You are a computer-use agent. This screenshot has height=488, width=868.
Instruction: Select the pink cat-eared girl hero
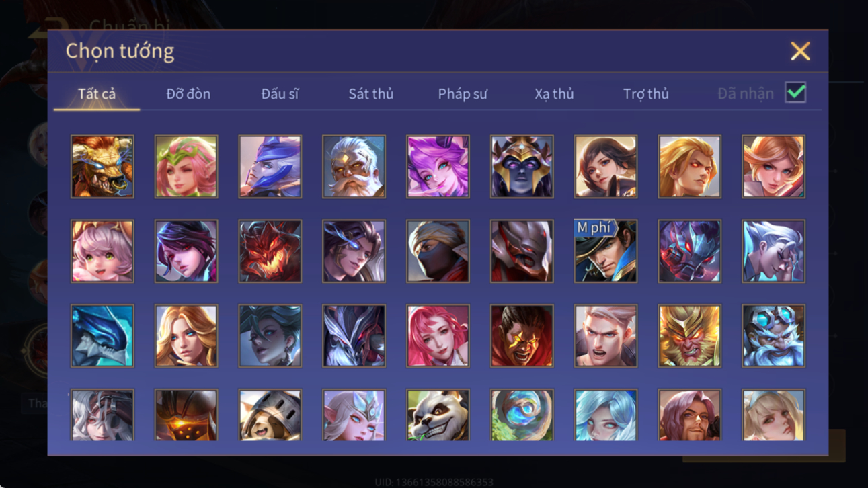click(102, 251)
